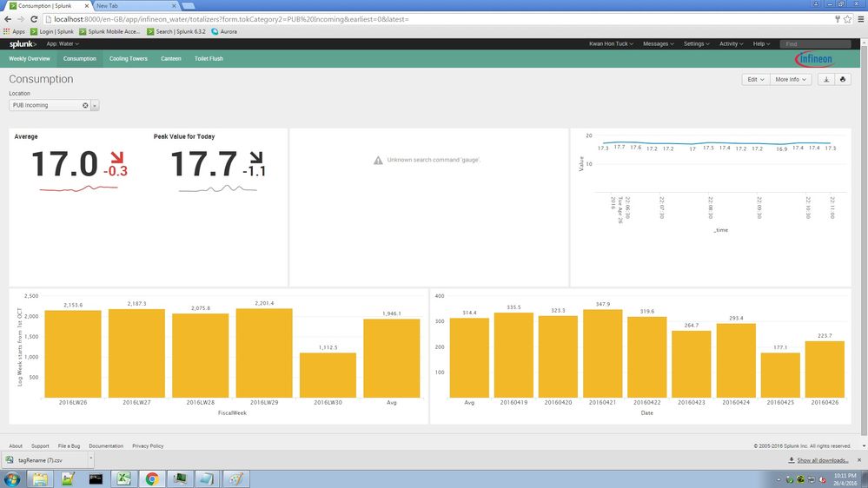Screen dimensions: 868x488
Task: Click Show all downloads link
Action: tap(821, 460)
